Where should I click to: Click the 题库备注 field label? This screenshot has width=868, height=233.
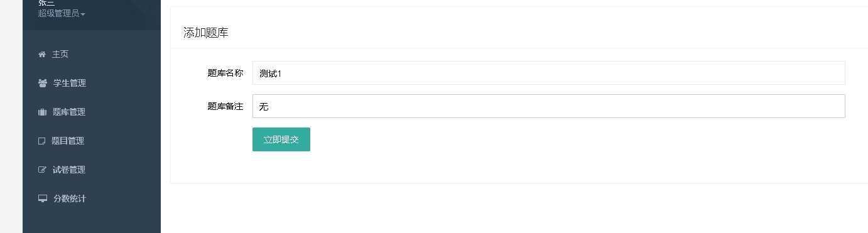click(x=225, y=106)
